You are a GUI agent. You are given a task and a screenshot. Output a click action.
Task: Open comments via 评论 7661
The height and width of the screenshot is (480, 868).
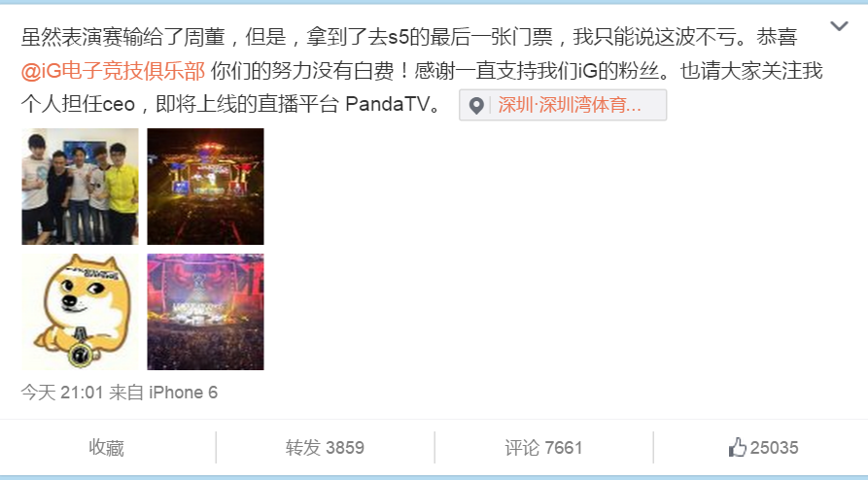click(543, 447)
